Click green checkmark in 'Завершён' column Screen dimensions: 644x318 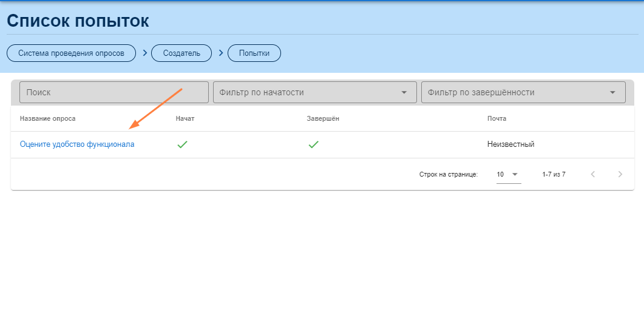[x=313, y=144]
